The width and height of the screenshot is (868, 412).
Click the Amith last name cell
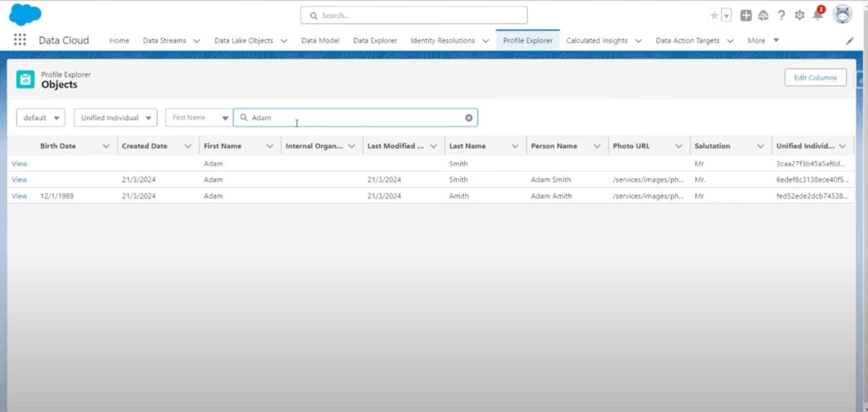459,196
